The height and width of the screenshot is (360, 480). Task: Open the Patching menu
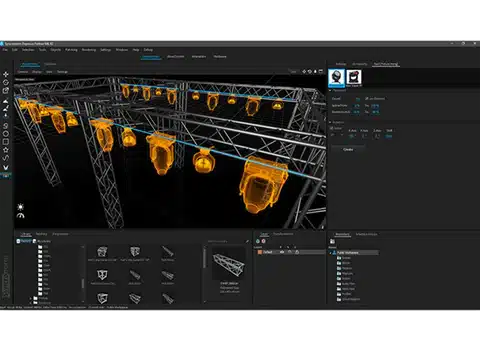click(x=71, y=50)
